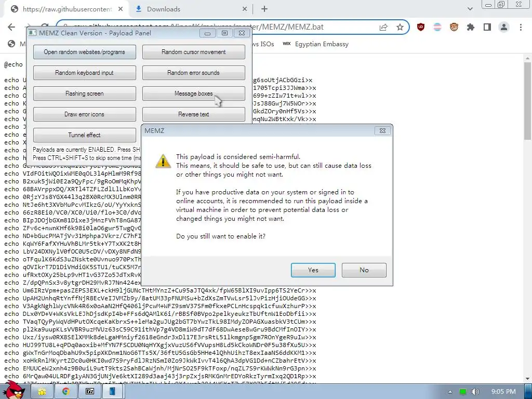Viewport: 532px width, 399px height.
Task: Open the Angry Birds start button
Action: point(13,390)
